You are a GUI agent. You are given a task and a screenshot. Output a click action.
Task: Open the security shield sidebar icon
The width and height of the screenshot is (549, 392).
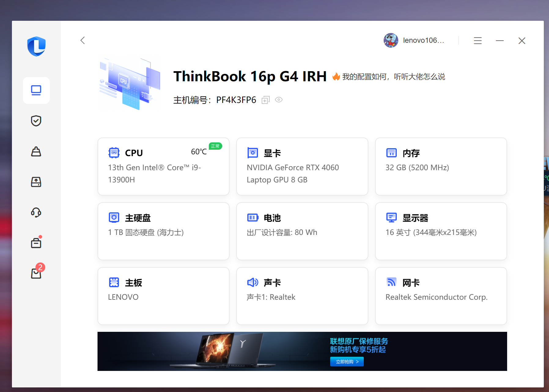click(x=36, y=121)
